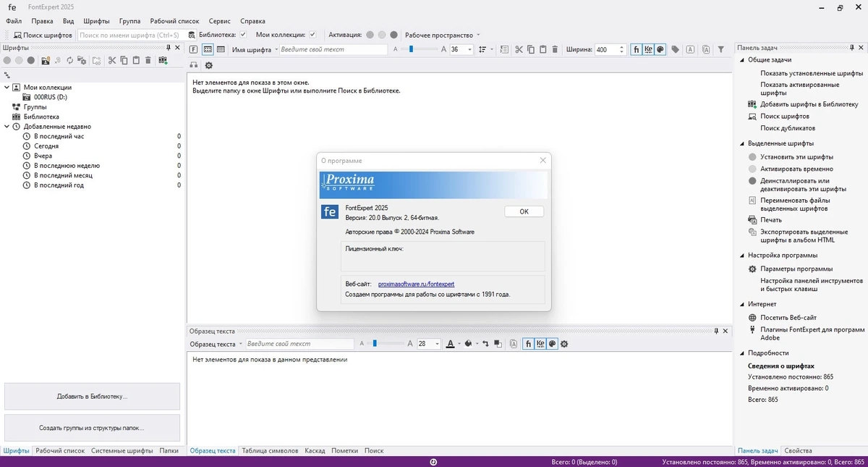Viewport: 868px width, 467px height.
Task: Click the headphones-like icon below view buttons
Action: 194,65
